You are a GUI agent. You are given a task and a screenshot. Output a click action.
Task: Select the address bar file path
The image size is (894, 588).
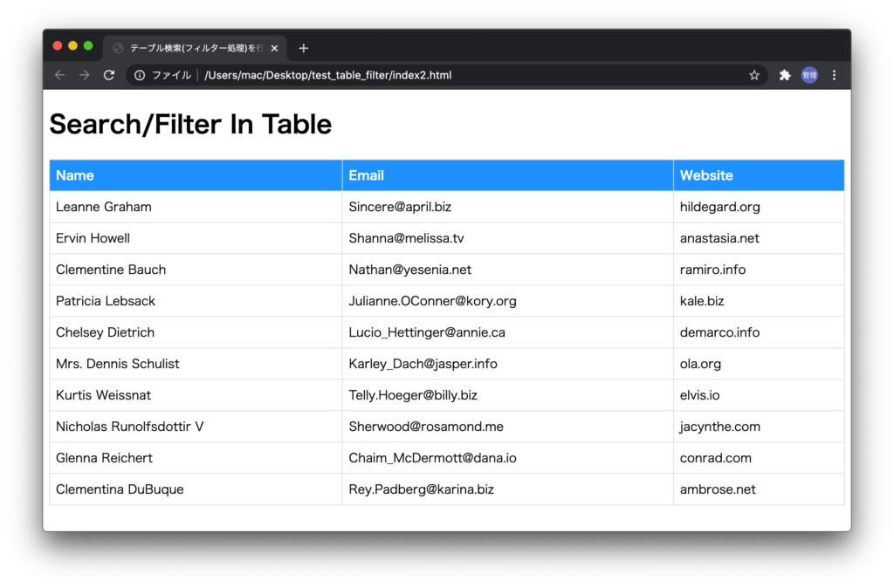point(327,75)
